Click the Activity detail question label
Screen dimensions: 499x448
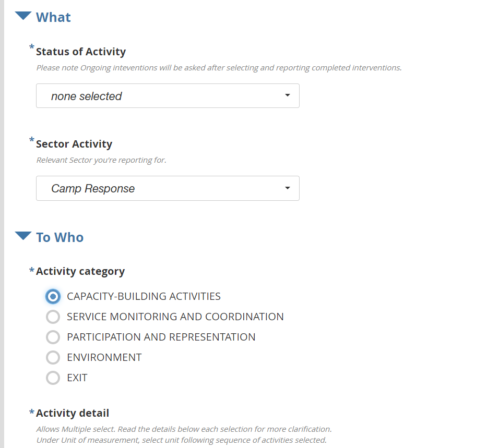pos(73,413)
